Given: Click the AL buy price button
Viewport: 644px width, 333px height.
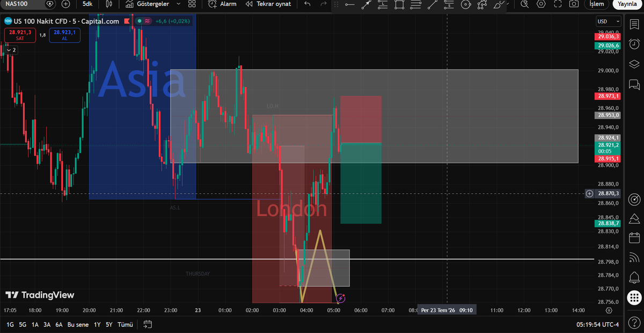Looking at the screenshot, I should [x=64, y=35].
